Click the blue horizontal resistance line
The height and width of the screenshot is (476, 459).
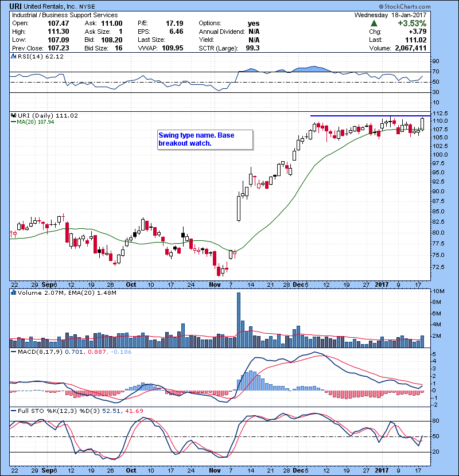click(x=370, y=116)
